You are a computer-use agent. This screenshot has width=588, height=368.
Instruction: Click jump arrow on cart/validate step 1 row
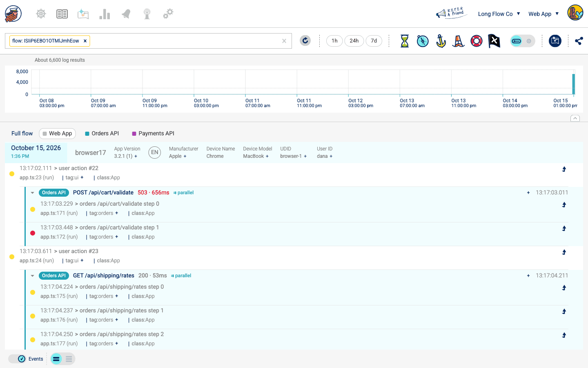(x=564, y=228)
